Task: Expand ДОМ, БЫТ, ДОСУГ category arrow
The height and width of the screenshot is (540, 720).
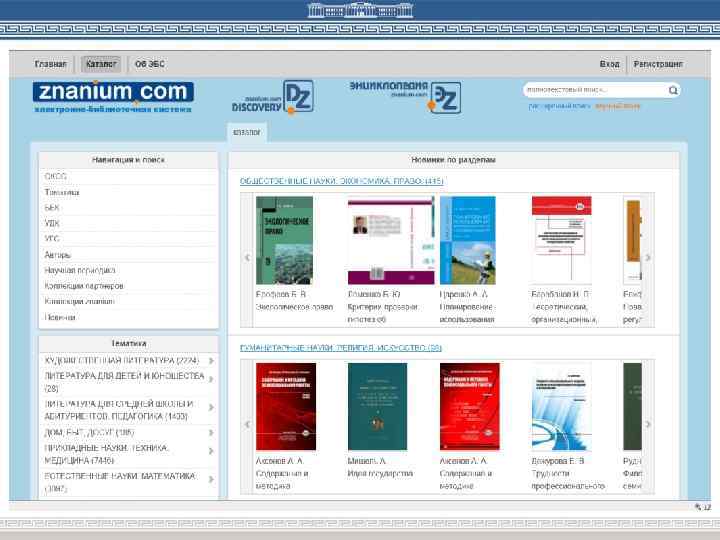Action: [211, 433]
